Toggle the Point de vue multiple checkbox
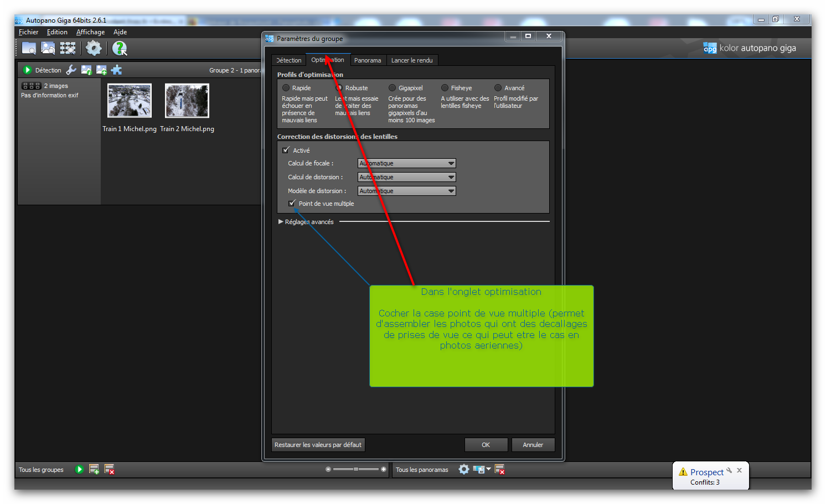 292,203
